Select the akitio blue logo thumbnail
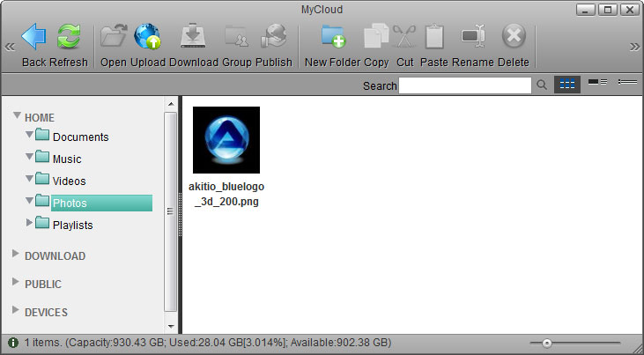The image size is (644, 355). [226, 140]
